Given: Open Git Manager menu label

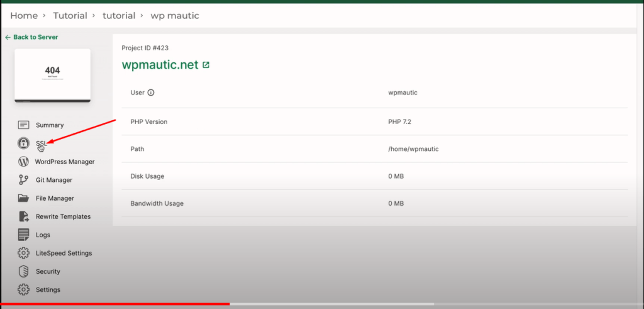Looking at the screenshot, I should point(54,180).
